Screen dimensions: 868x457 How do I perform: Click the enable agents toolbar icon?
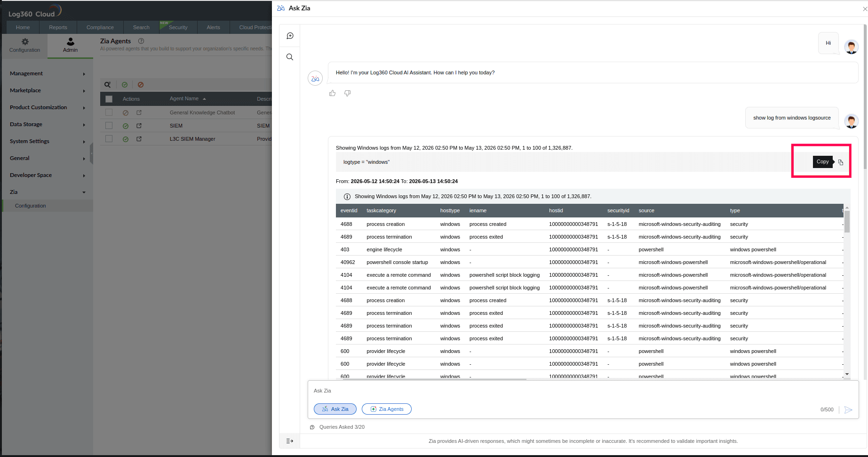(125, 85)
